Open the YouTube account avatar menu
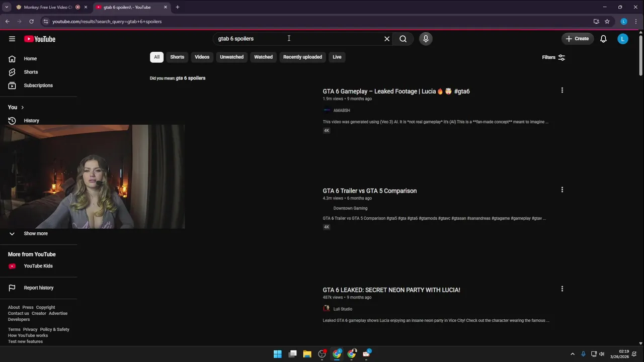 pos(623,39)
